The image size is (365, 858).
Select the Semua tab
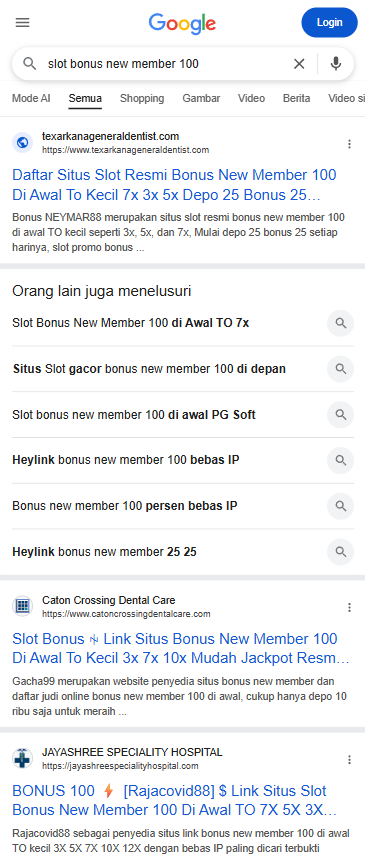(x=85, y=98)
